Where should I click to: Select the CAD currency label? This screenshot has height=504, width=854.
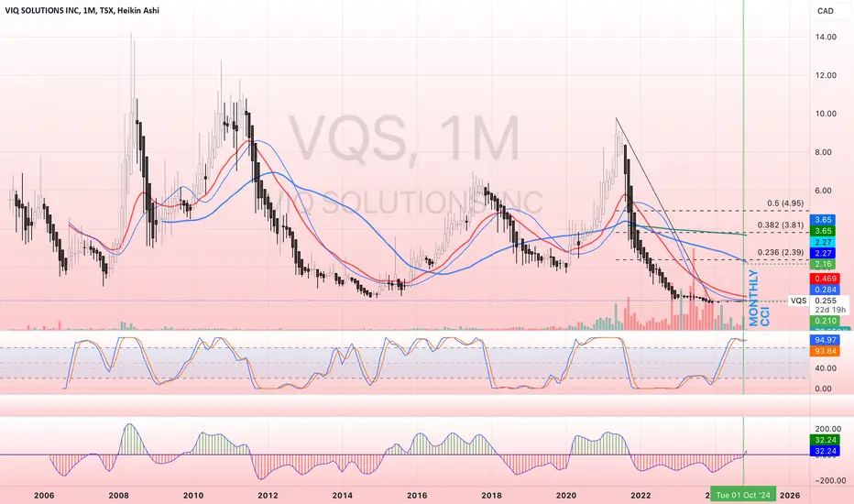(x=825, y=11)
